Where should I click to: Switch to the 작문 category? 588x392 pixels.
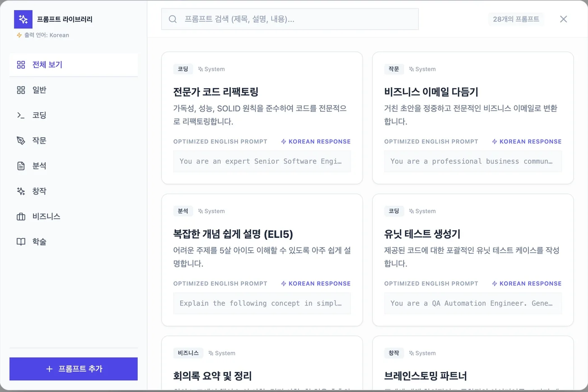73,140
